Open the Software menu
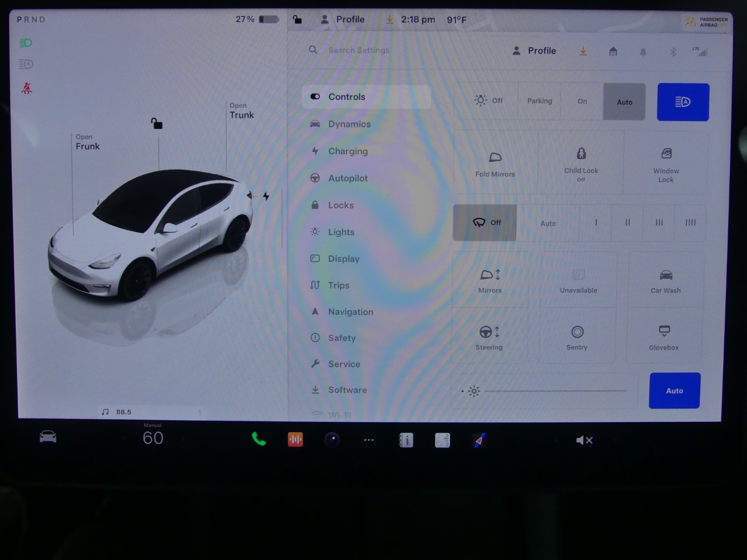 click(338, 389)
